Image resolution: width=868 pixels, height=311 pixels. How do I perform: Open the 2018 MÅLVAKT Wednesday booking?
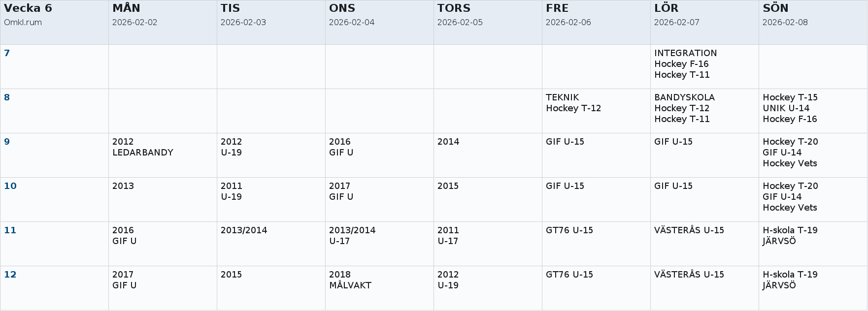point(350,280)
